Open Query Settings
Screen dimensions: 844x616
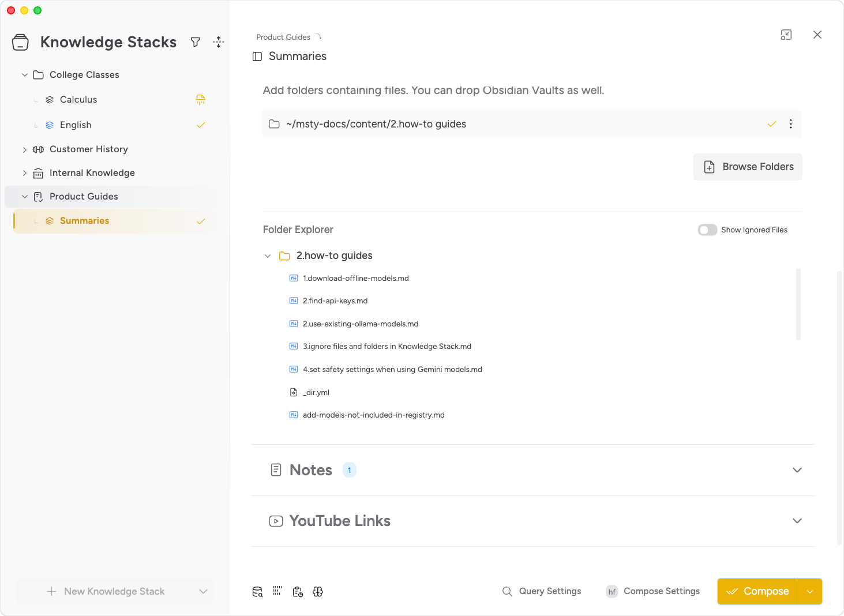(x=542, y=592)
